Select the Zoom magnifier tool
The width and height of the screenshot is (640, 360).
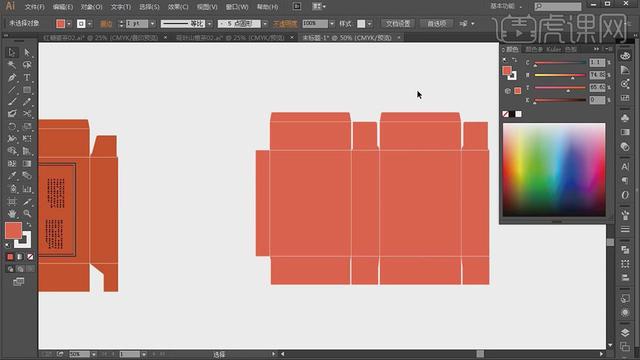pos(27,213)
